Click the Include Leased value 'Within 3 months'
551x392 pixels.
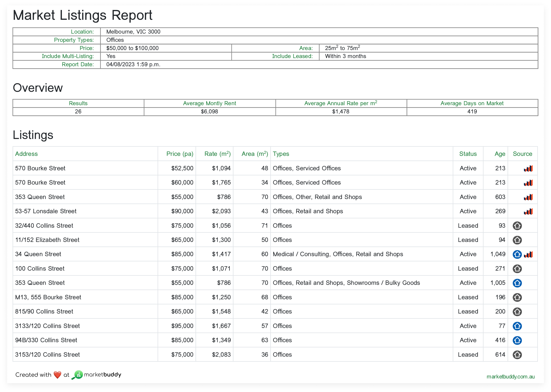pyautogui.click(x=345, y=56)
